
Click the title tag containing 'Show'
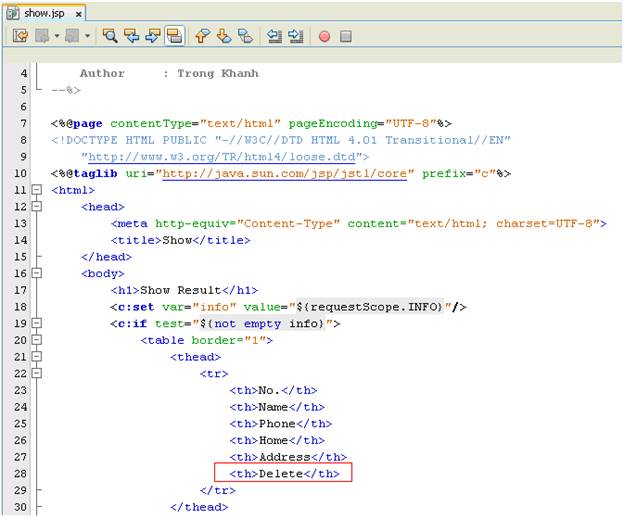tap(180, 240)
